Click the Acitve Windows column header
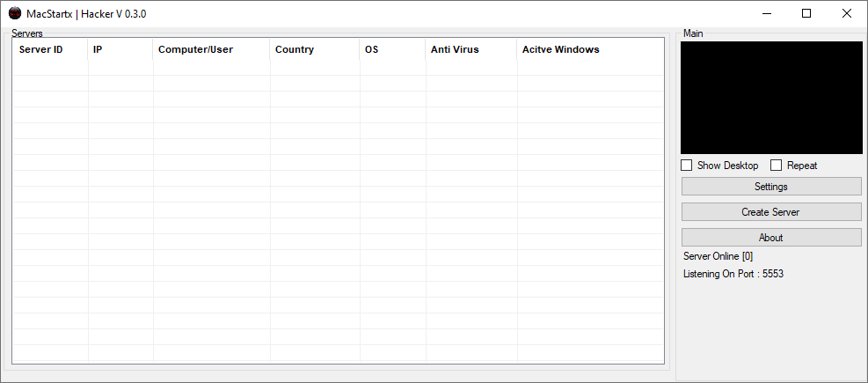Viewport: 868px width, 383px height. 560,50
